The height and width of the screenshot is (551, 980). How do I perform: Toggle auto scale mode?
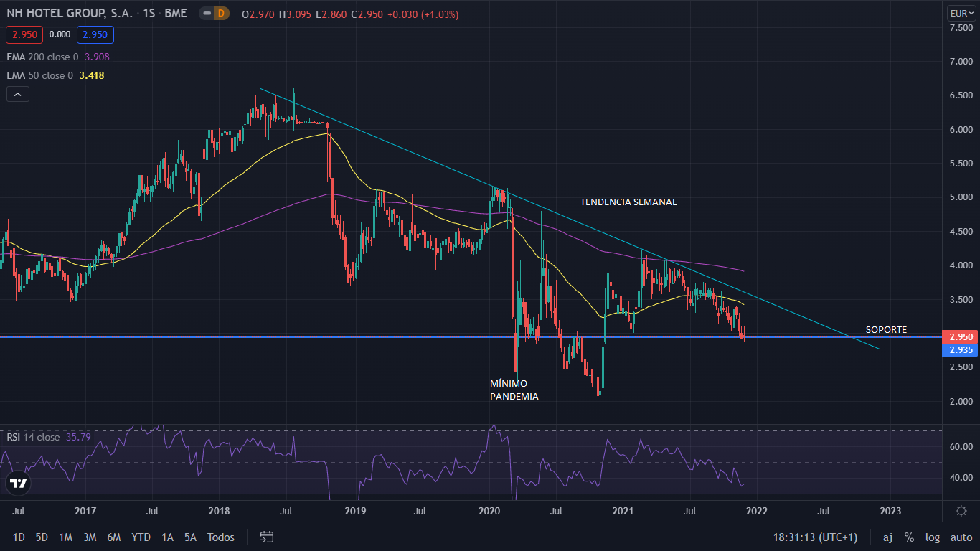coord(961,537)
